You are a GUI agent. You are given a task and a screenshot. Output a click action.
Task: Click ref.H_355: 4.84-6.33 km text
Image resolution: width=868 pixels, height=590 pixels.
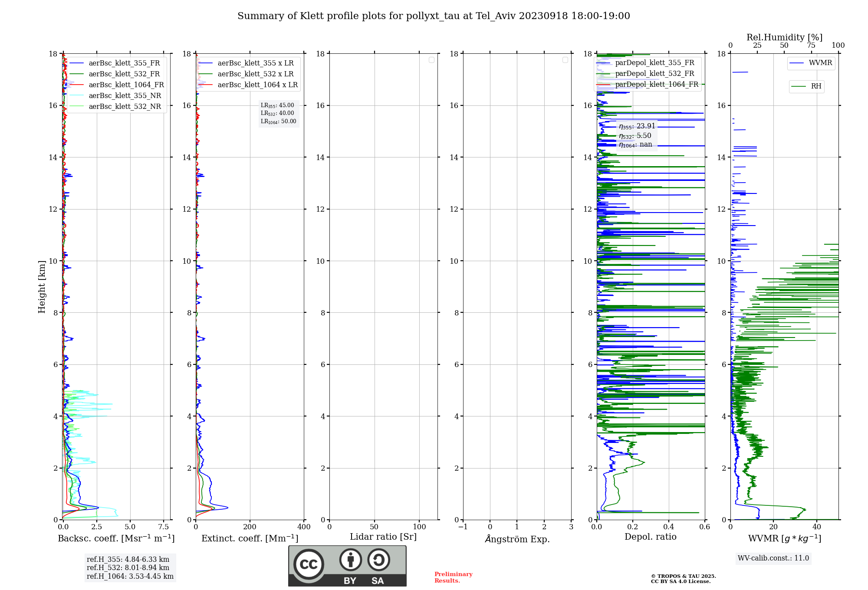pos(128,560)
